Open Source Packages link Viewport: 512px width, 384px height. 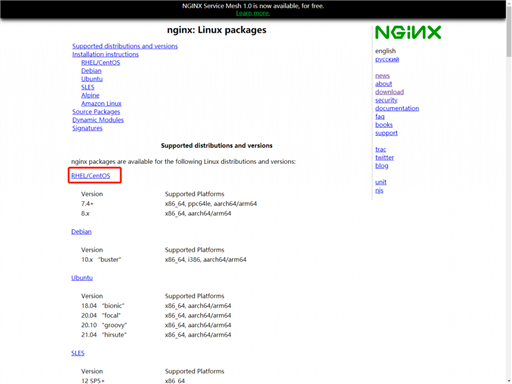96,112
